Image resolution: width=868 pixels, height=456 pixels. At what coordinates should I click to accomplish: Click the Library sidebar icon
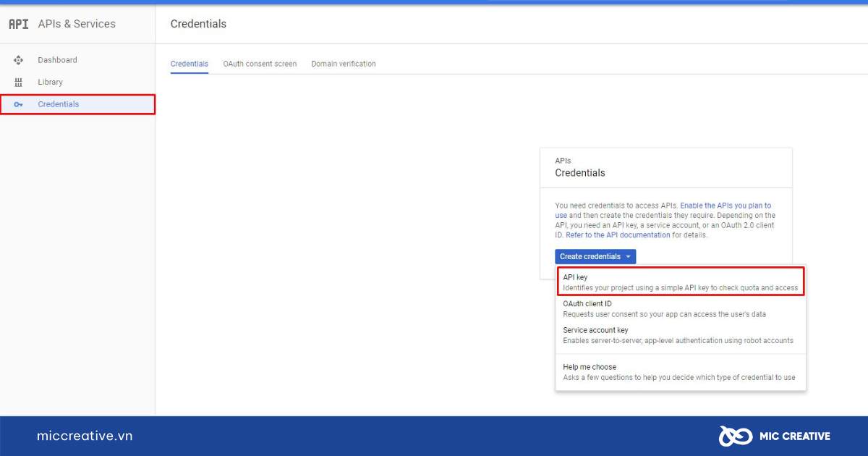[x=19, y=82]
